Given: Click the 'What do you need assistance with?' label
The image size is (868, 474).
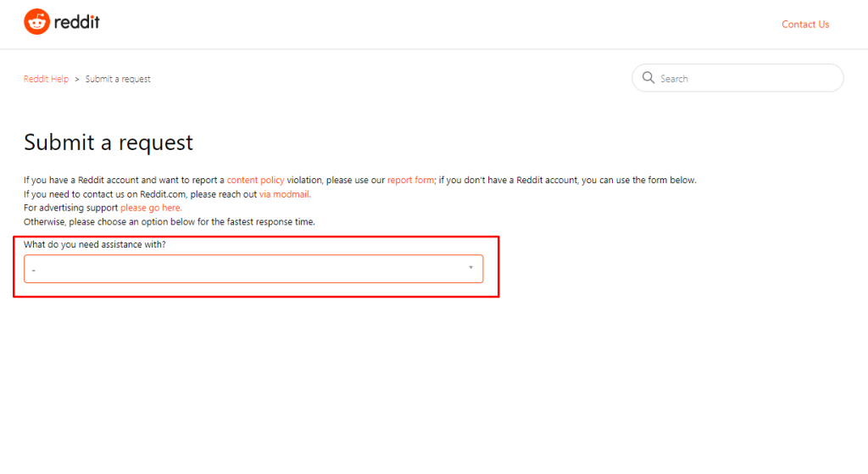Looking at the screenshot, I should click(x=95, y=245).
